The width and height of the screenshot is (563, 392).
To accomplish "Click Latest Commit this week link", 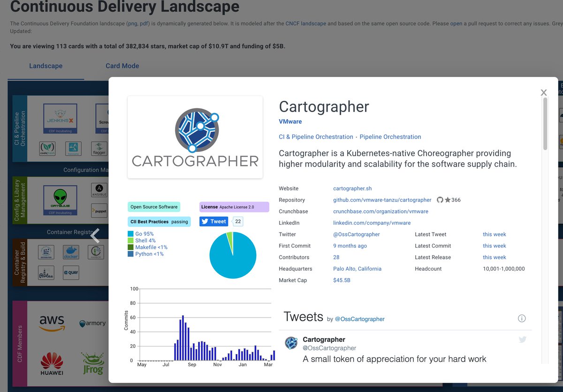I will [495, 246].
